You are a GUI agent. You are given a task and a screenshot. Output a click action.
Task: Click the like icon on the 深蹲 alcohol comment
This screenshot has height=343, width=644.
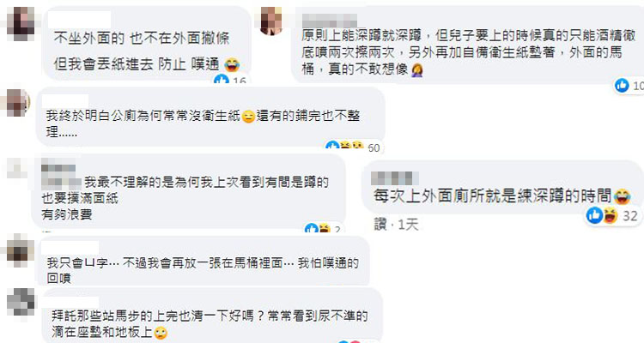[622, 86]
